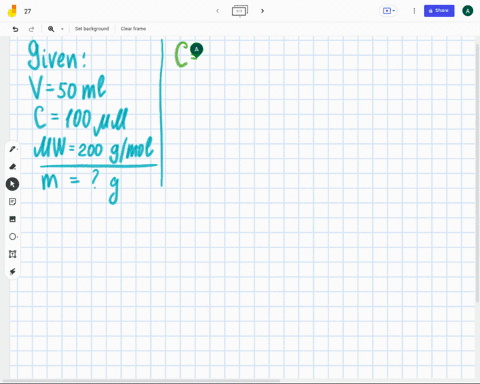
Task: Expand the zoom level dropdown arrow
Action: [x=62, y=29]
